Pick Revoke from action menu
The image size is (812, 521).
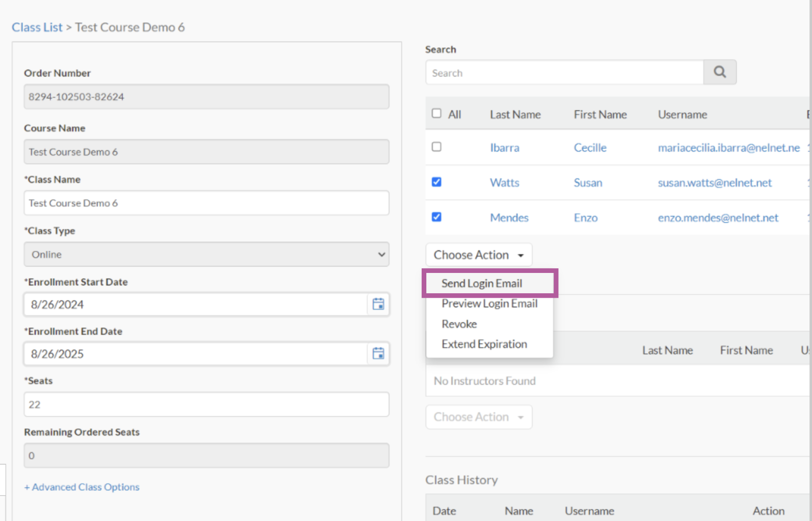pyautogui.click(x=459, y=324)
